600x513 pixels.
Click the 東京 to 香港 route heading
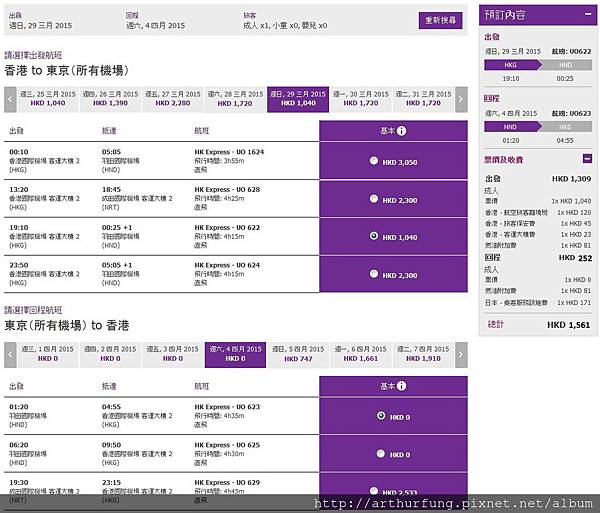67,326
